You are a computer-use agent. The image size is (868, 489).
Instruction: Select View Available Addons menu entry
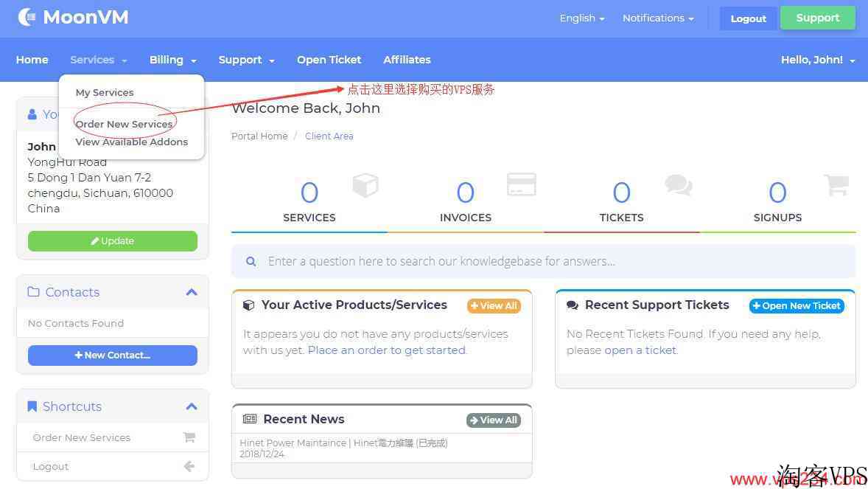(132, 142)
